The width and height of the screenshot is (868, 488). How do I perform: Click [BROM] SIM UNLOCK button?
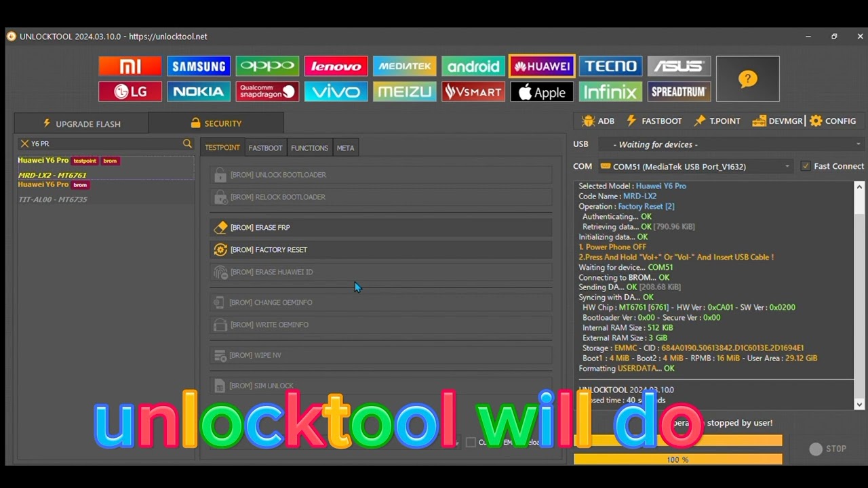380,386
